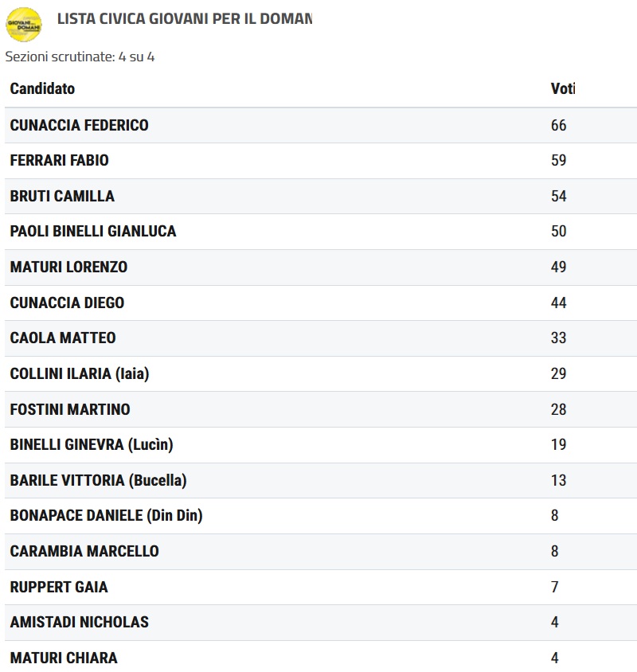637x672 pixels.
Task: Sort by the Candidato column header
Action: (42, 88)
